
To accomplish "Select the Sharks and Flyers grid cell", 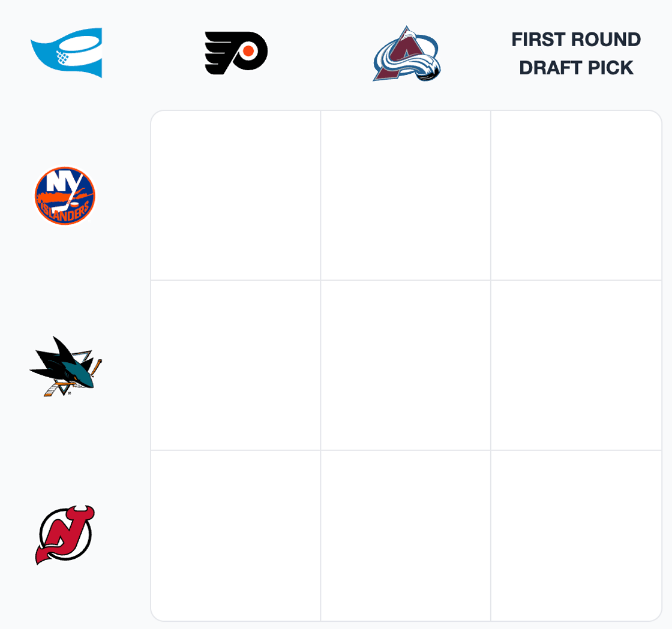I will [x=235, y=365].
